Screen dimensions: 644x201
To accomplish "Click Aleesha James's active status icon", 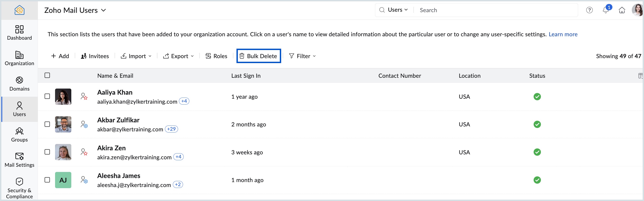I will pos(537,180).
